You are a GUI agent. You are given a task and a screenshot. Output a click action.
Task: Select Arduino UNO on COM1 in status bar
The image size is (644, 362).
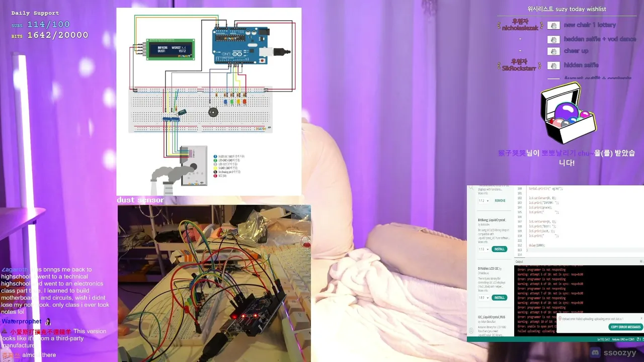click(x=623, y=340)
